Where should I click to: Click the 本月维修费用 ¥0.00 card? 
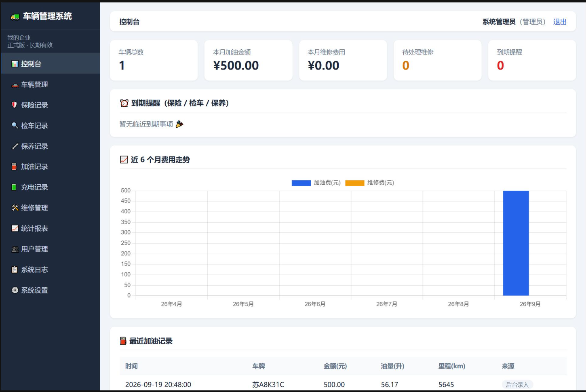pyautogui.click(x=343, y=60)
